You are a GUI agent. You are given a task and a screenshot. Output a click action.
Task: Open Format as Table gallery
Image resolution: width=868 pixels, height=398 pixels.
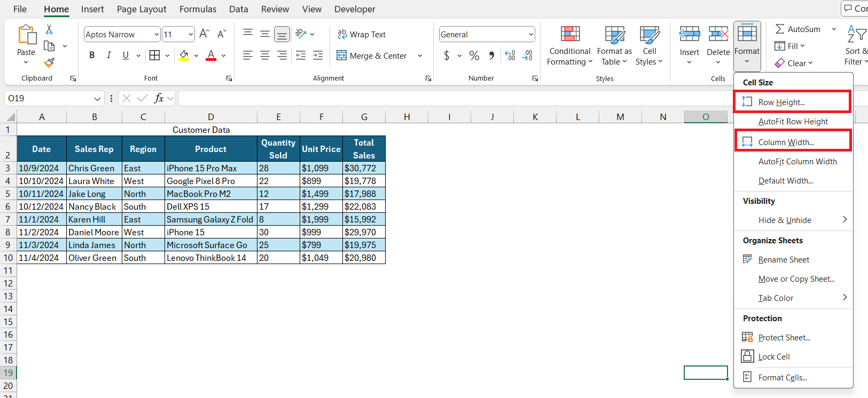(614, 46)
